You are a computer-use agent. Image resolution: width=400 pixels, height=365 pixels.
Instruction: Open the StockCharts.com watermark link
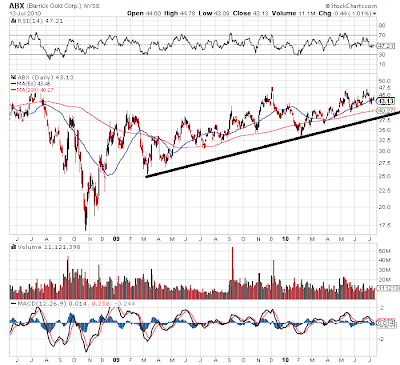(351, 6)
